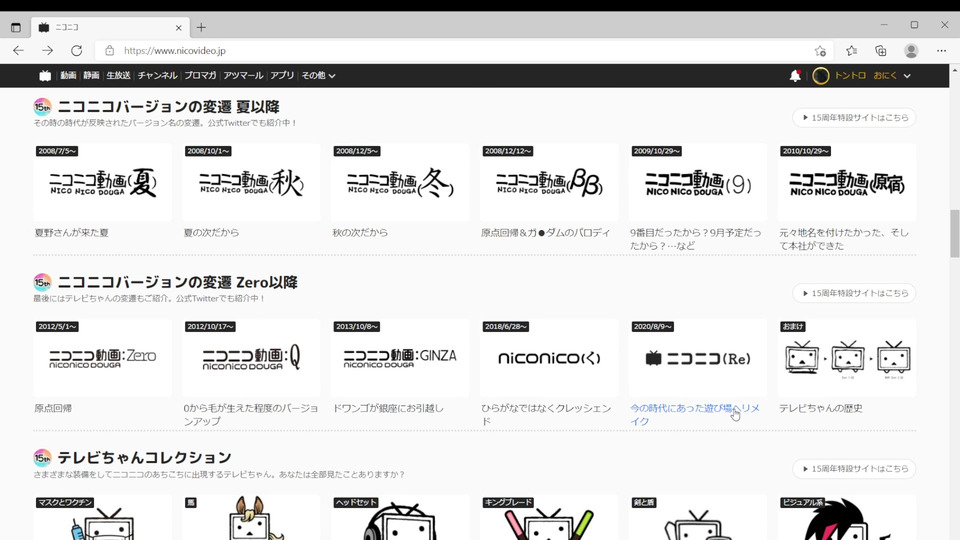Click the URL address bar
Image resolution: width=960 pixels, height=540 pixels.
click(465, 51)
